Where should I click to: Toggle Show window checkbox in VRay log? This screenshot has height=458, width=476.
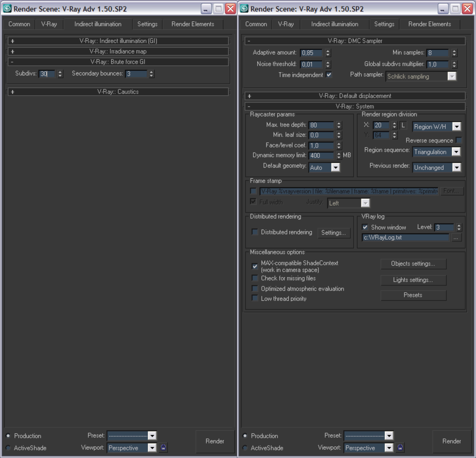[365, 227]
